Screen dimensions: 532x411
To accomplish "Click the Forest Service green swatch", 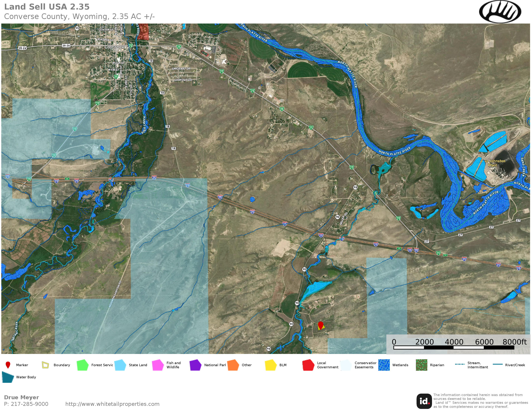I will pyautogui.click(x=82, y=365).
